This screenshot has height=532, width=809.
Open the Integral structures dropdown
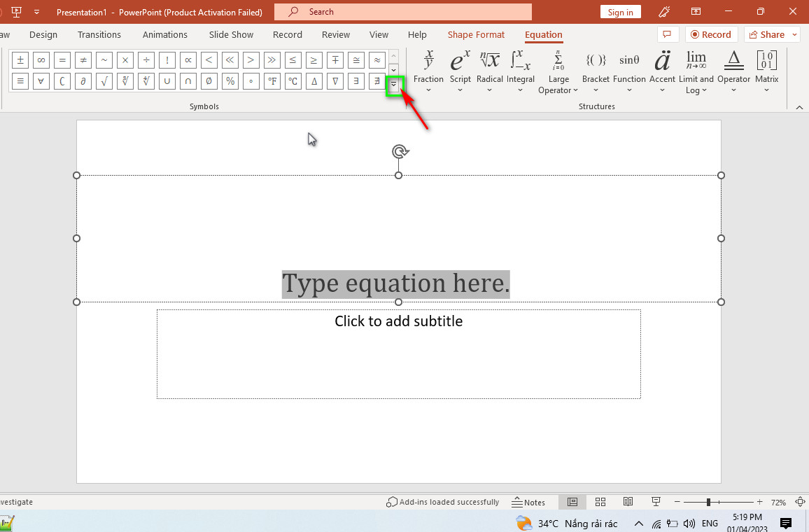pyautogui.click(x=520, y=72)
